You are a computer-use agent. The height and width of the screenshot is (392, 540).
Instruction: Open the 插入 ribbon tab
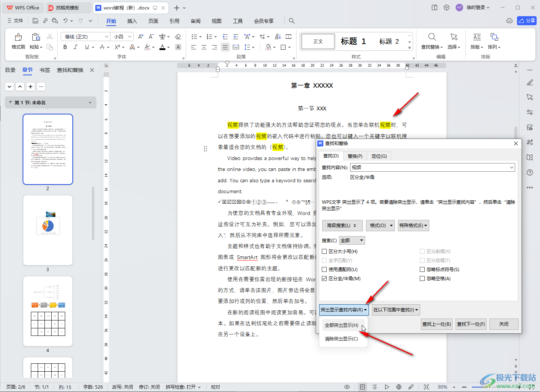132,21
